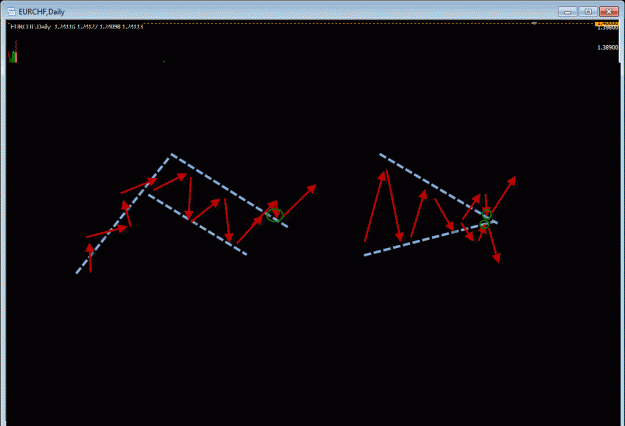Close the EURCHF,Daily chart window

click(609, 12)
